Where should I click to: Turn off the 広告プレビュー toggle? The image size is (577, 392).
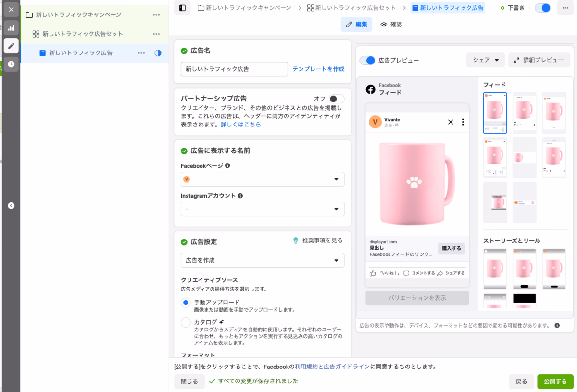tap(367, 60)
